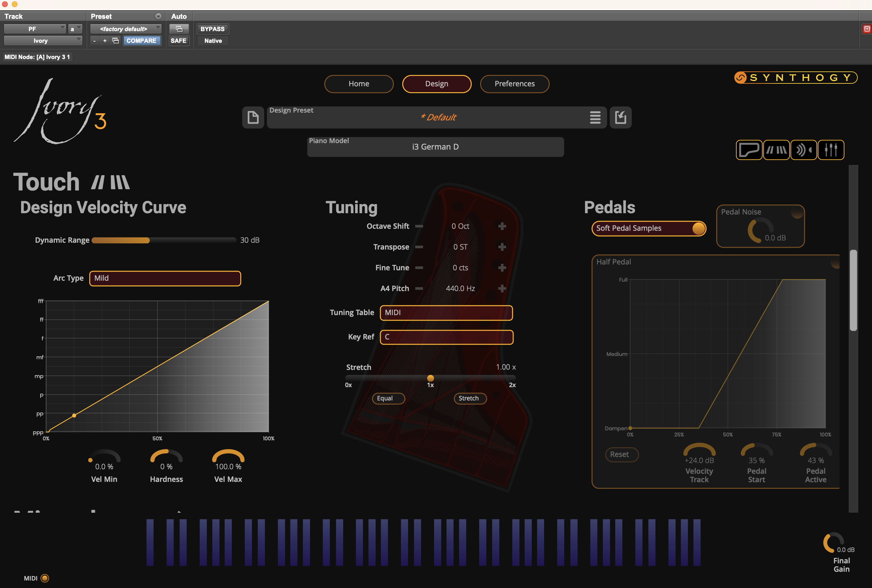872x588 pixels.
Task: Click the Pedal Noise knob
Action: [761, 230]
